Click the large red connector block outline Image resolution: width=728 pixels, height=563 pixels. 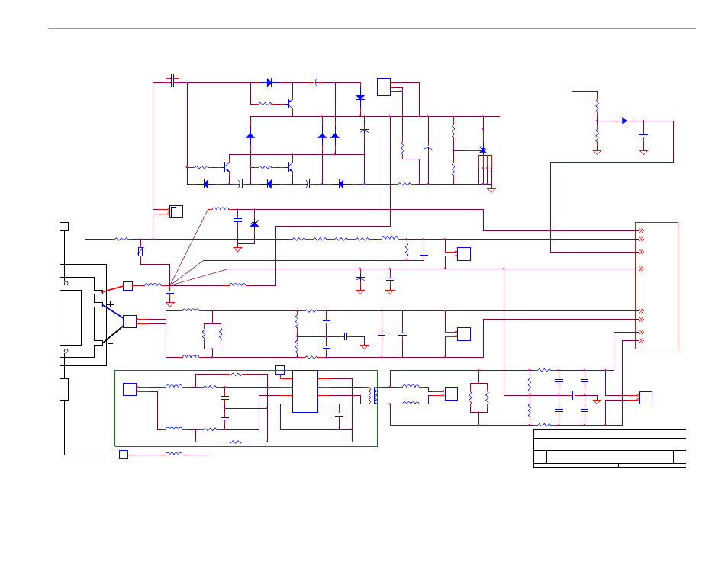656,285
